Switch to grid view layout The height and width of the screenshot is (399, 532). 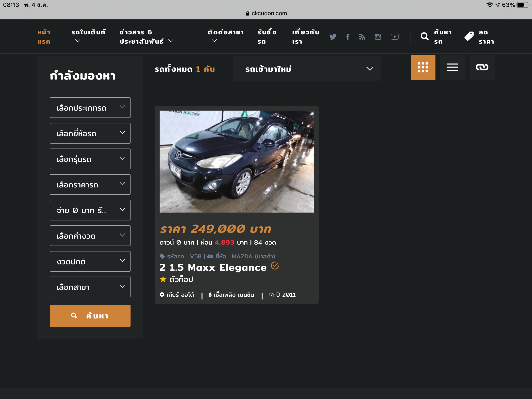click(423, 67)
